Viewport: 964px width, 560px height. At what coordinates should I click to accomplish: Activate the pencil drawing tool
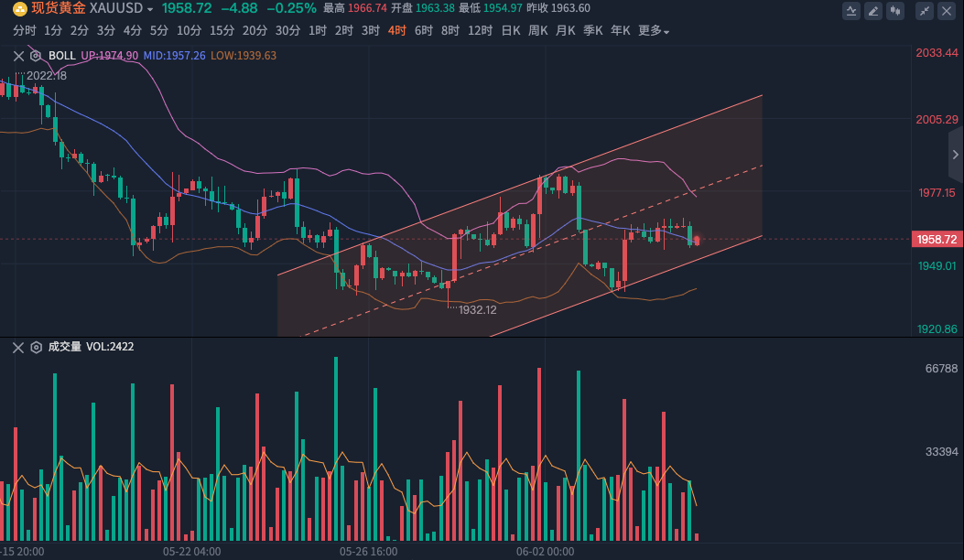(x=873, y=11)
